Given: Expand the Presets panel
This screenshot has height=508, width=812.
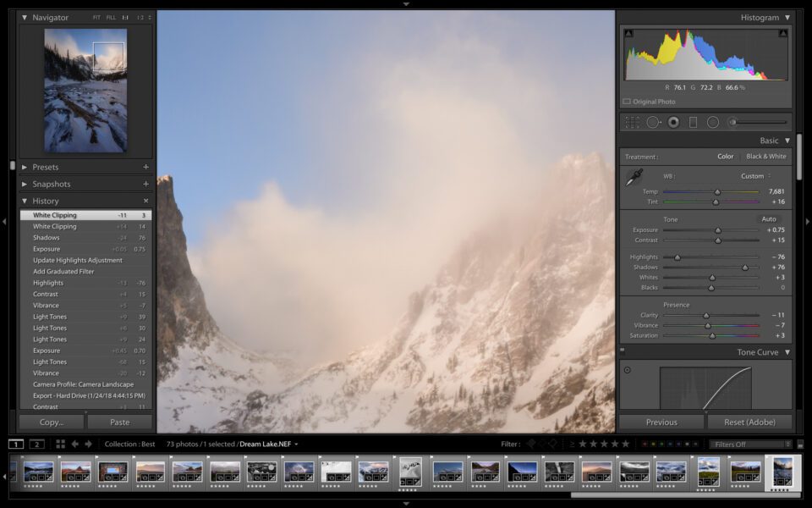Looking at the screenshot, I should 25,167.
